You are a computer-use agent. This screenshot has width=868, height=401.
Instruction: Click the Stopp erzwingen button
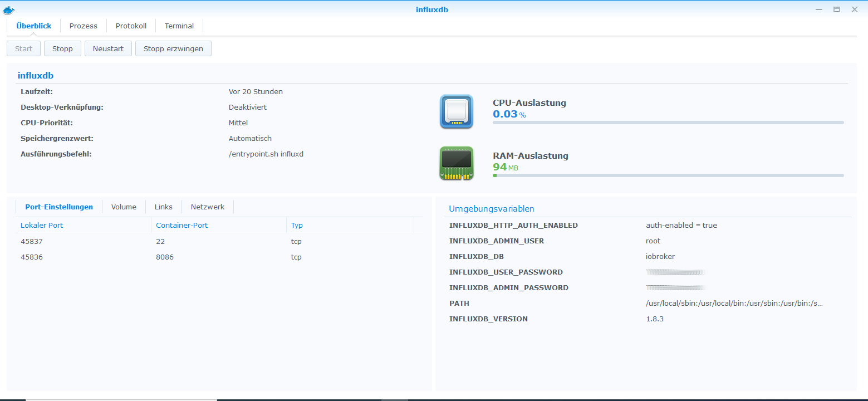pyautogui.click(x=173, y=48)
